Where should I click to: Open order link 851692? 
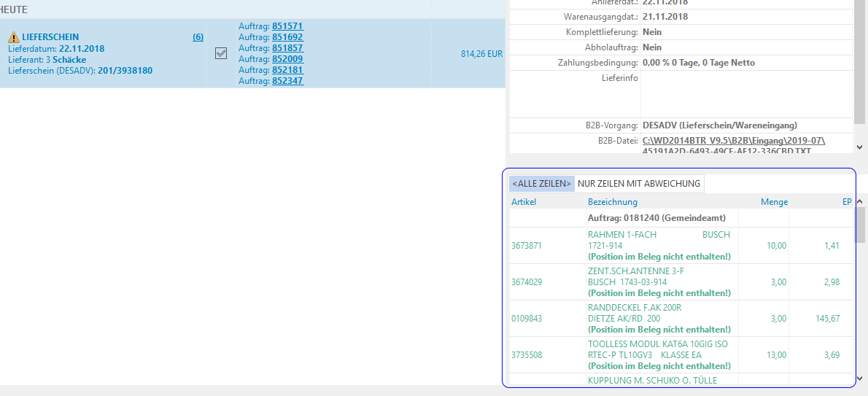pyautogui.click(x=287, y=37)
